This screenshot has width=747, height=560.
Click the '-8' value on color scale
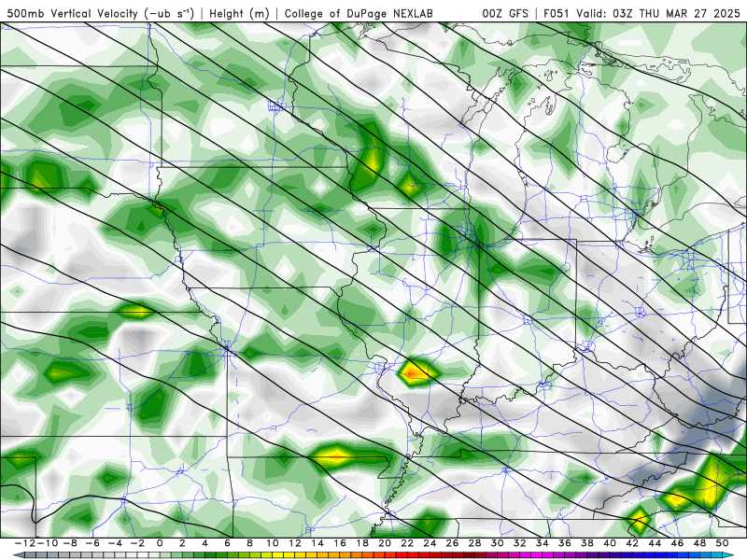pyautogui.click(x=69, y=543)
